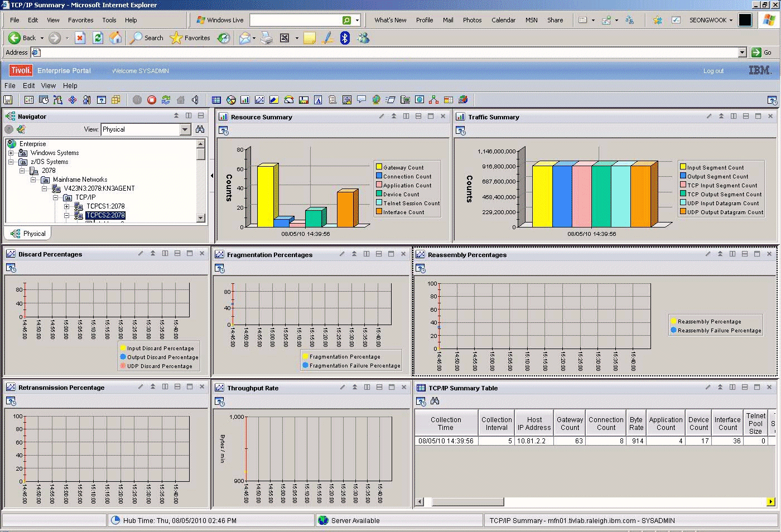The image size is (781, 532).
Task: Open the Tivoli Edit menu
Action: point(29,86)
